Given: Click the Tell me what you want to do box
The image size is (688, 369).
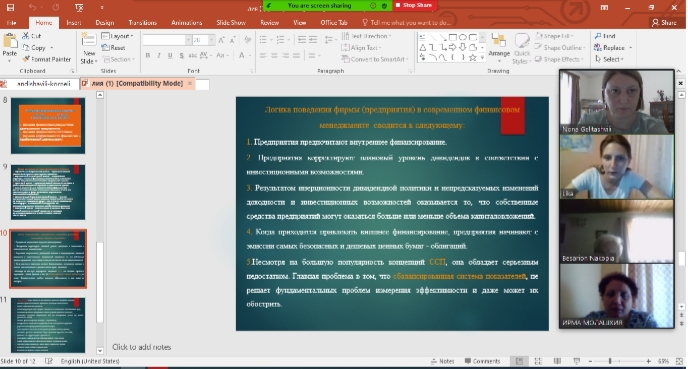Looking at the screenshot, I should pyautogui.click(x=407, y=22).
